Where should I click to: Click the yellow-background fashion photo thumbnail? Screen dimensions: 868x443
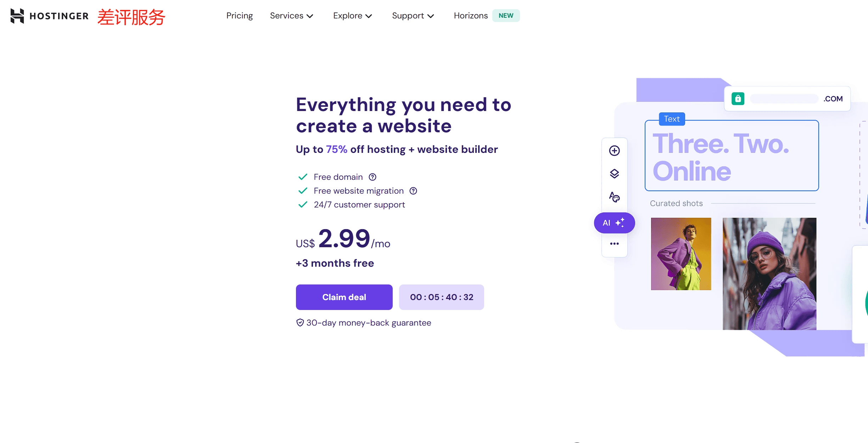681,254
